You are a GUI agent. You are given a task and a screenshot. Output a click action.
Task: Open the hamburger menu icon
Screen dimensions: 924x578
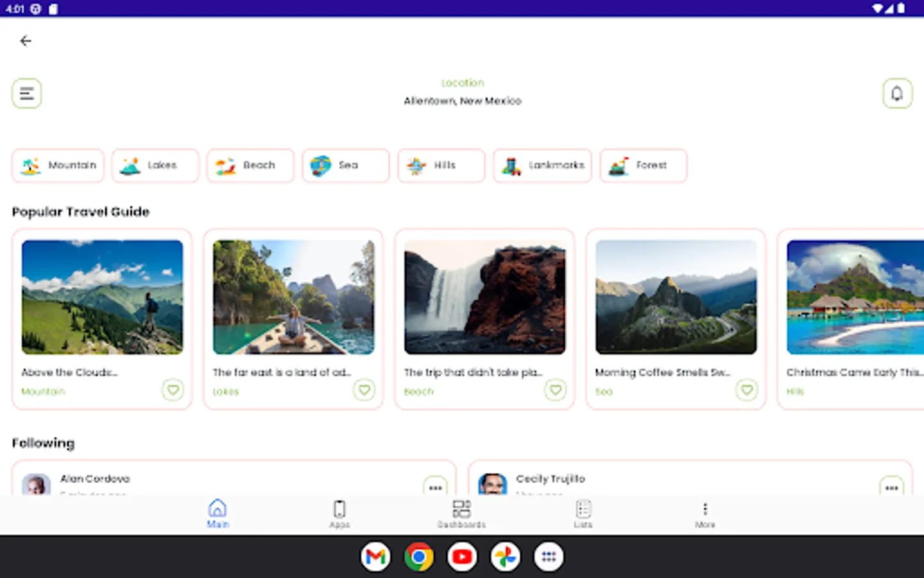[x=26, y=94]
